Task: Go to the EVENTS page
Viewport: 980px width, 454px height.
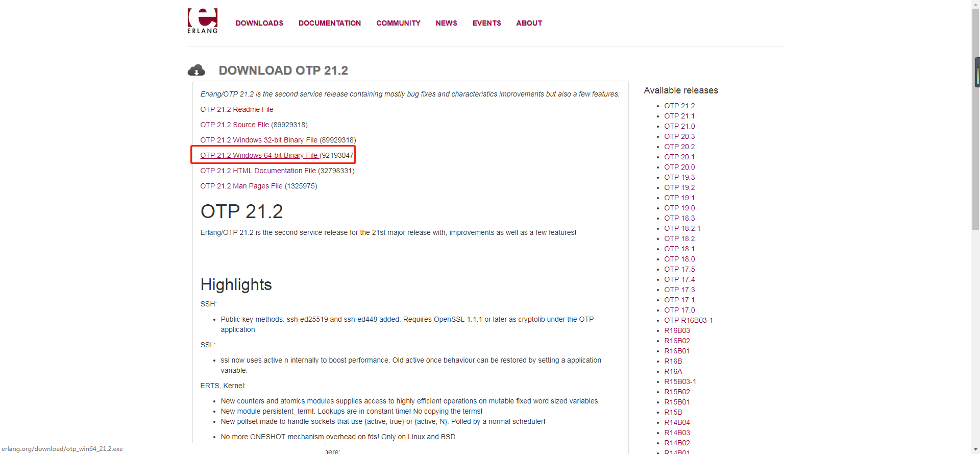Action: 486,23
